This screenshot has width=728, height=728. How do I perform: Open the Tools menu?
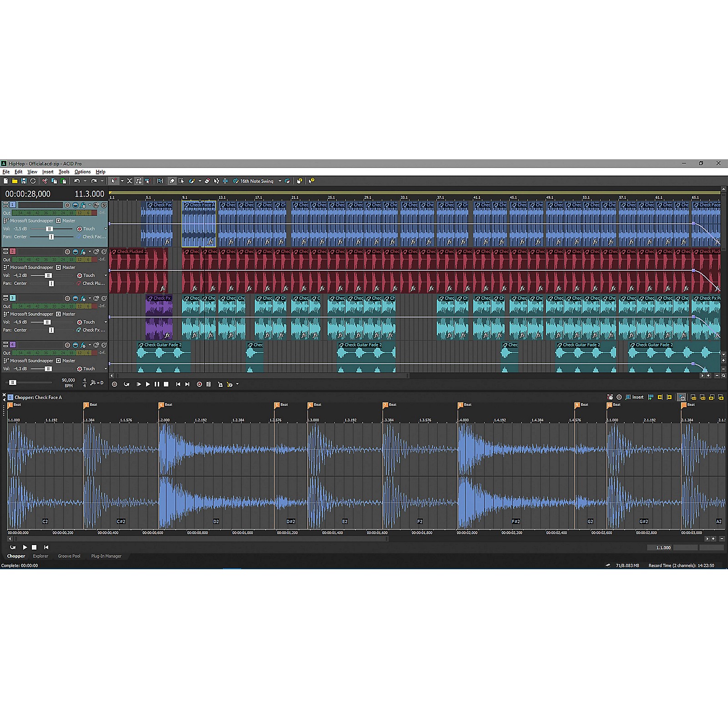pos(64,172)
